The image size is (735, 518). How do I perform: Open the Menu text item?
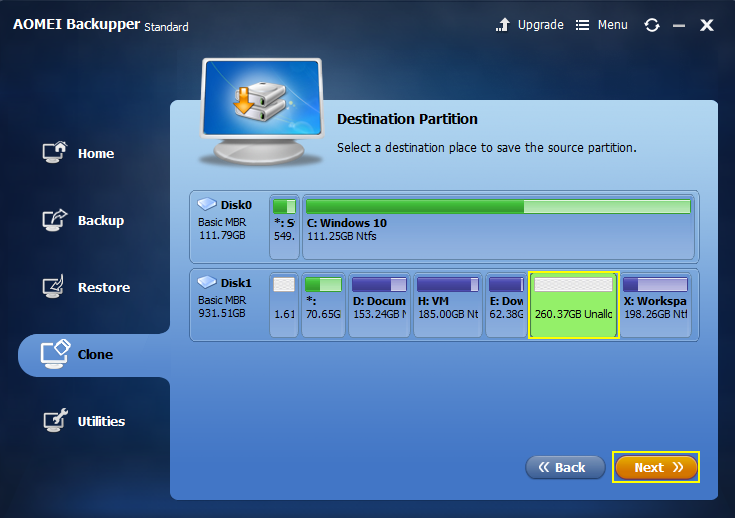pyautogui.click(x=612, y=25)
